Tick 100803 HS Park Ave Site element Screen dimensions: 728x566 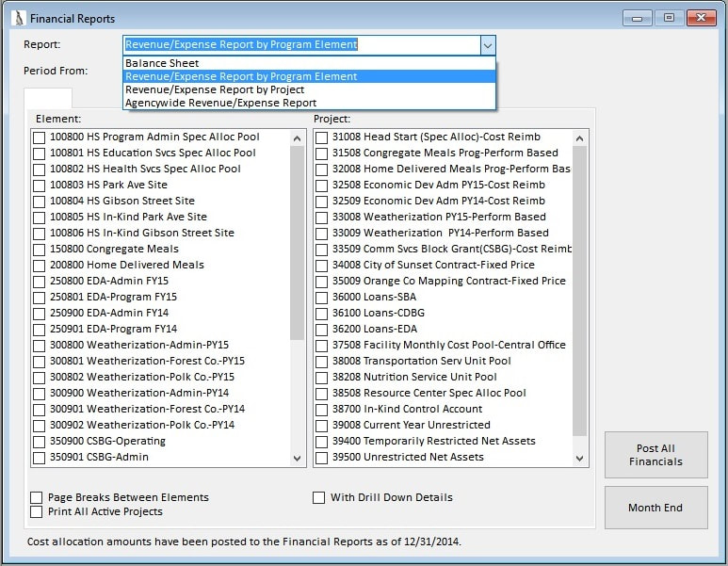tap(39, 186)
